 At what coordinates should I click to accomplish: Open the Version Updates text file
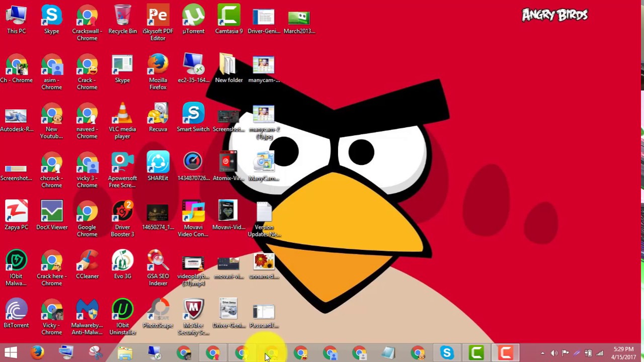[x=264, y=219]
